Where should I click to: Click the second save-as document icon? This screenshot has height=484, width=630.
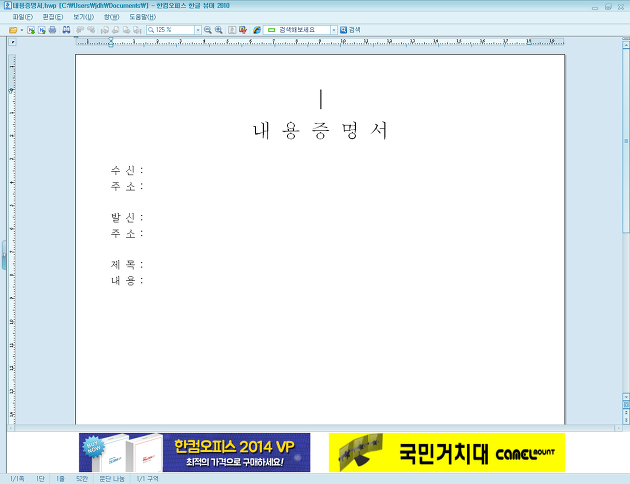(42, 30)
